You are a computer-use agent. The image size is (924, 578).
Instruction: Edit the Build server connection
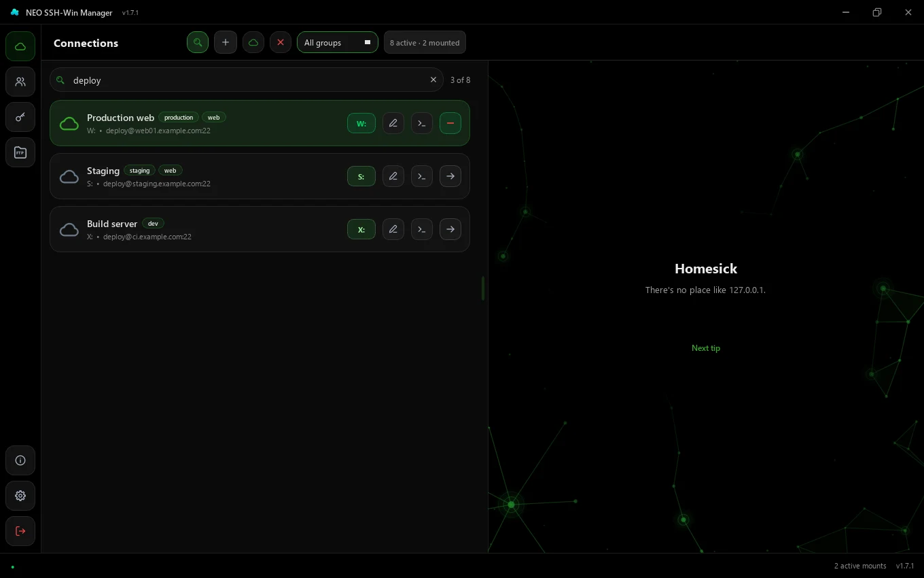click(x=393, y=229)
